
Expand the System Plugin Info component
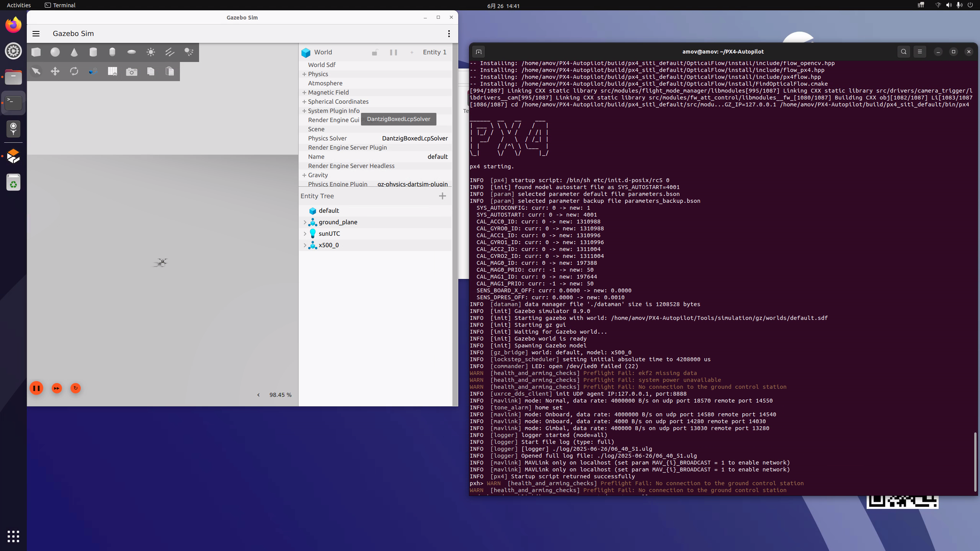click(x=304, y=111)
